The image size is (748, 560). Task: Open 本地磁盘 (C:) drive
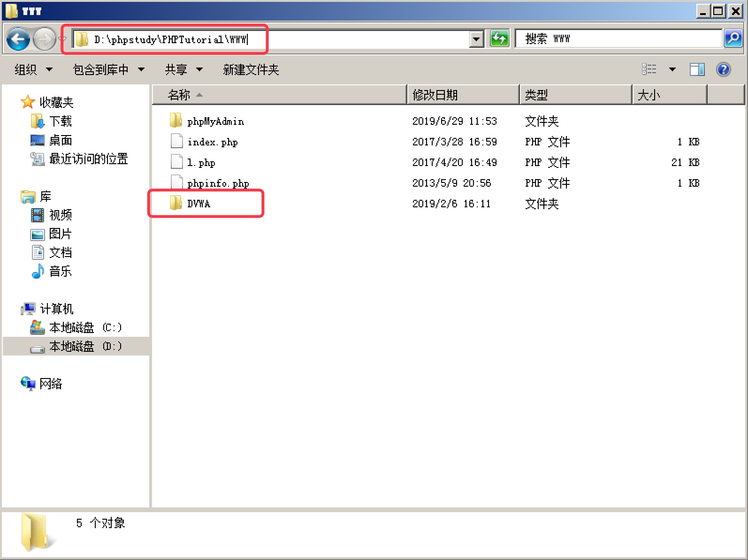point(85,327)
